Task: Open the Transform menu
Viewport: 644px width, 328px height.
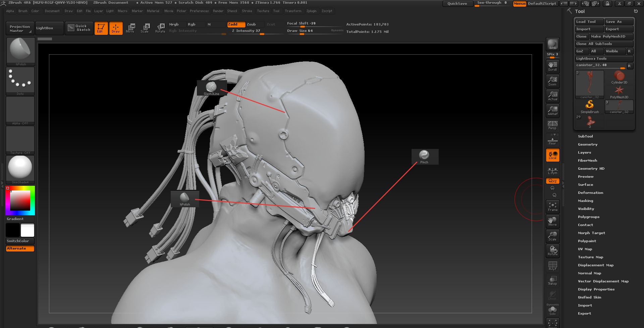Action: (x=293, y=11)
